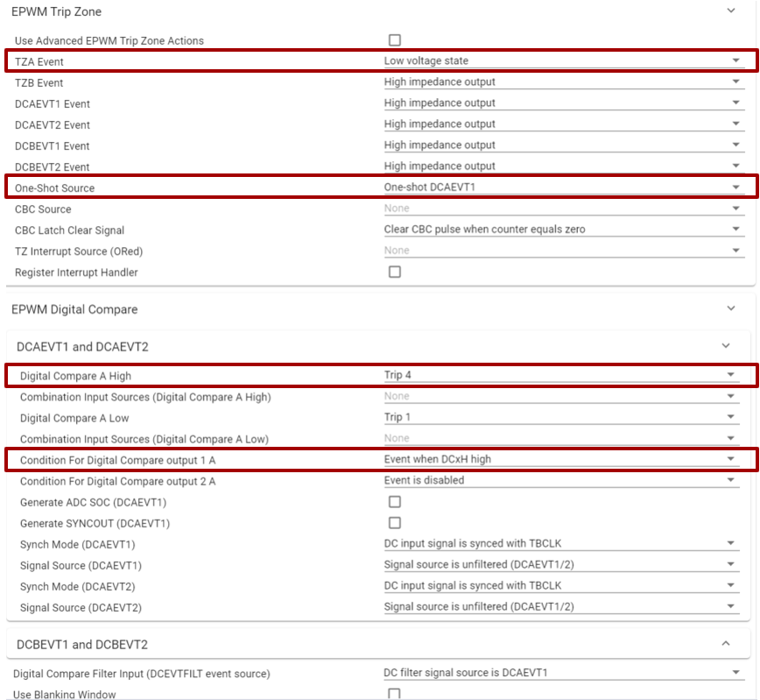Viewport: 760px width, 700px height.
Task: Open the TZB Event dropdown
Action: 562,82
